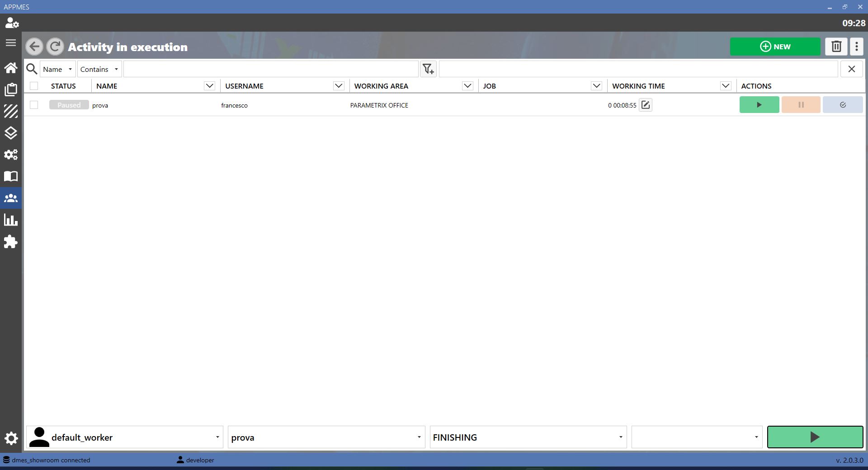Image resolution: width=868 pixels, height=470 pixels.
Task: Sort by the STATUS column header
Action: click(63, 86)
